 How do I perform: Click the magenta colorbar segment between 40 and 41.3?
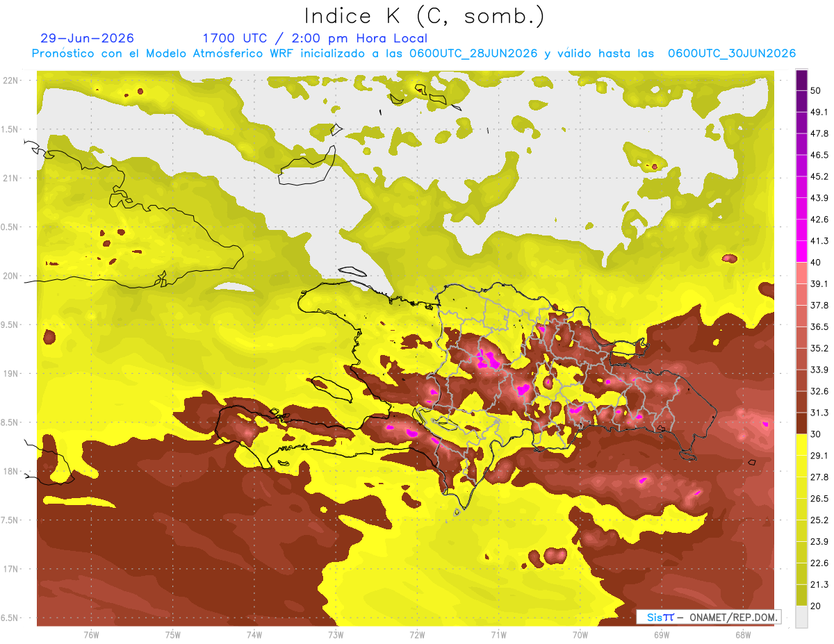(801, 251)
